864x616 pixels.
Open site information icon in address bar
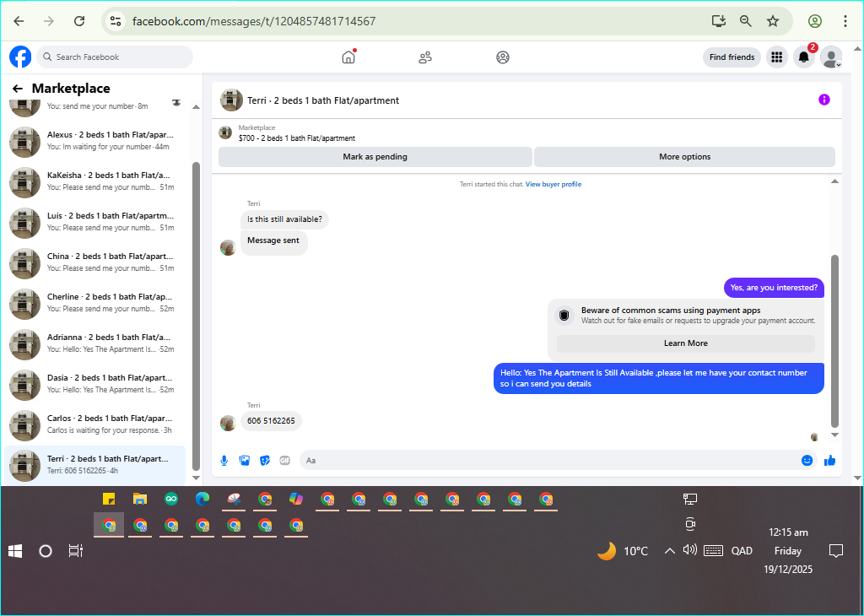(x=115, y=21)
